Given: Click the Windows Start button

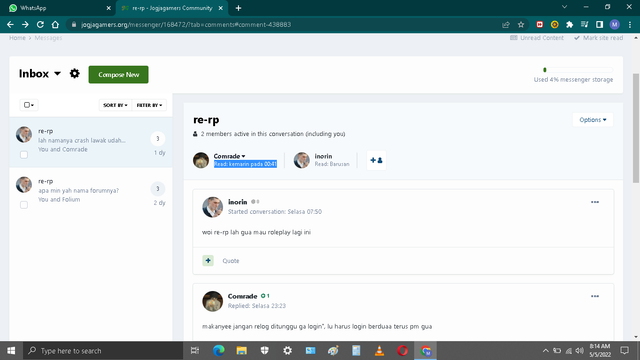Looking at the screenshot, I should [x=11, y=350].
